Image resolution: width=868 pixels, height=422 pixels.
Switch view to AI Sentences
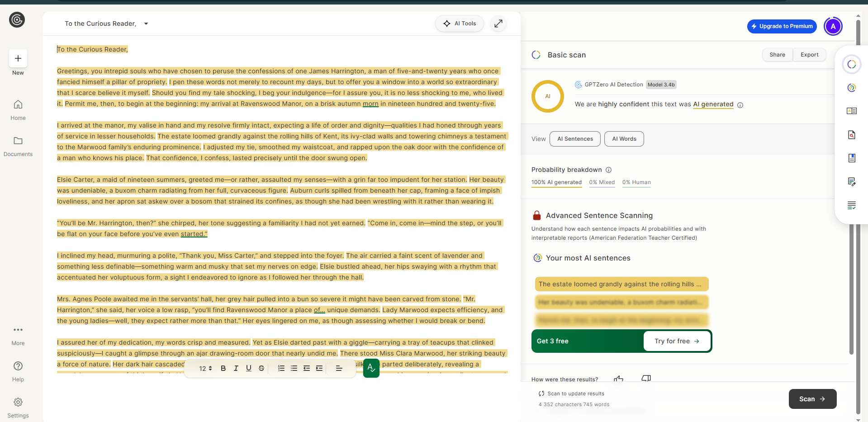[x=575, y=139]
